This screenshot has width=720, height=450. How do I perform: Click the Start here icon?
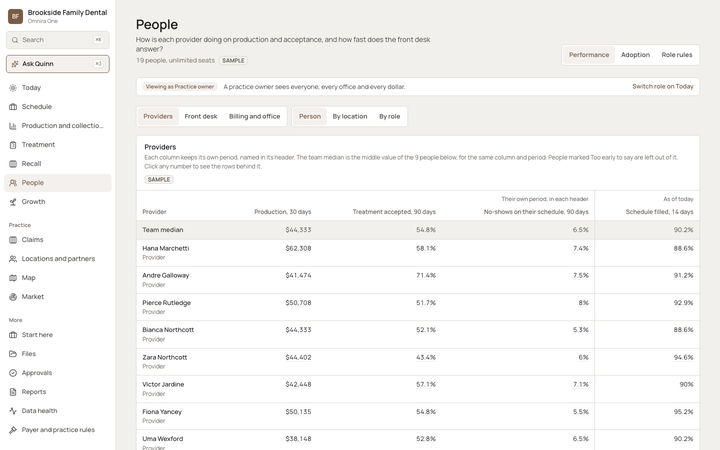(x=13, y=335)
